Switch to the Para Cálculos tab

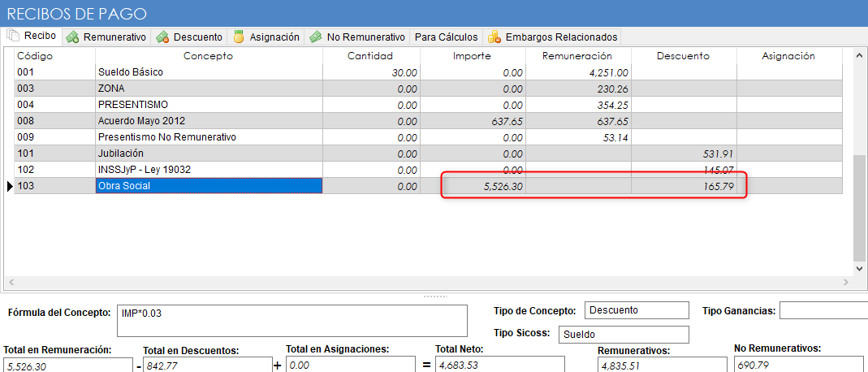pos(446,37)
